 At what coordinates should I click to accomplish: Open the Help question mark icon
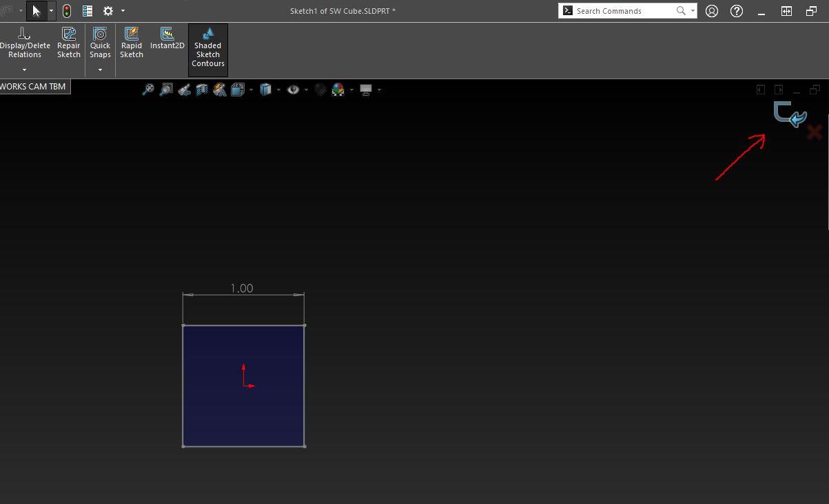737,11
